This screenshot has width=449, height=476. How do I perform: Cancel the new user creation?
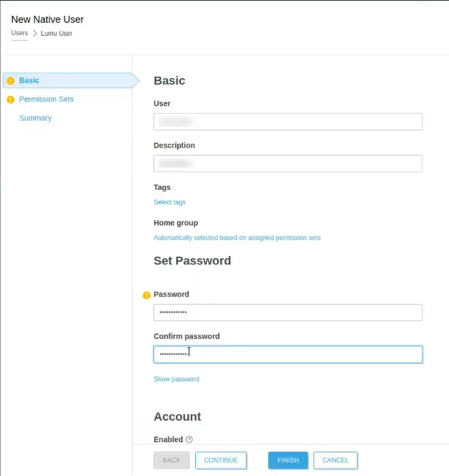pos(335,460)
